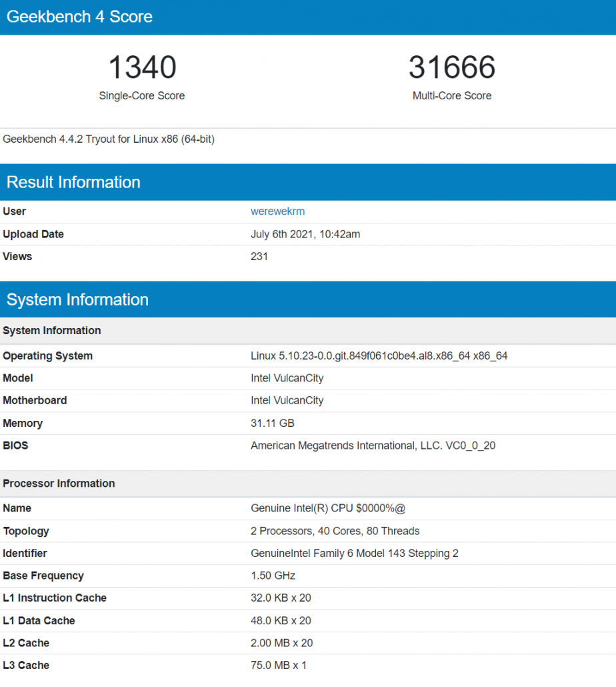The image size is (616, 687).
Task: Click the Result Information section header
Action: [73, 181]
